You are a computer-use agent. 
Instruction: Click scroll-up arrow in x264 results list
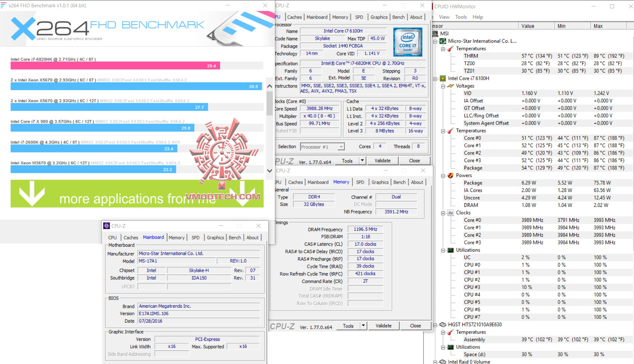point(270,86)
